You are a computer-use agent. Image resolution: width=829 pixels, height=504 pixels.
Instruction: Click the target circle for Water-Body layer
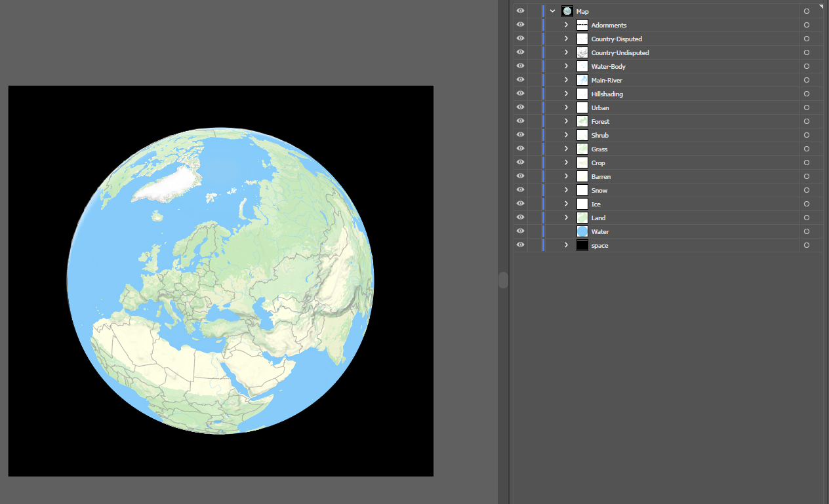[807, 66]
